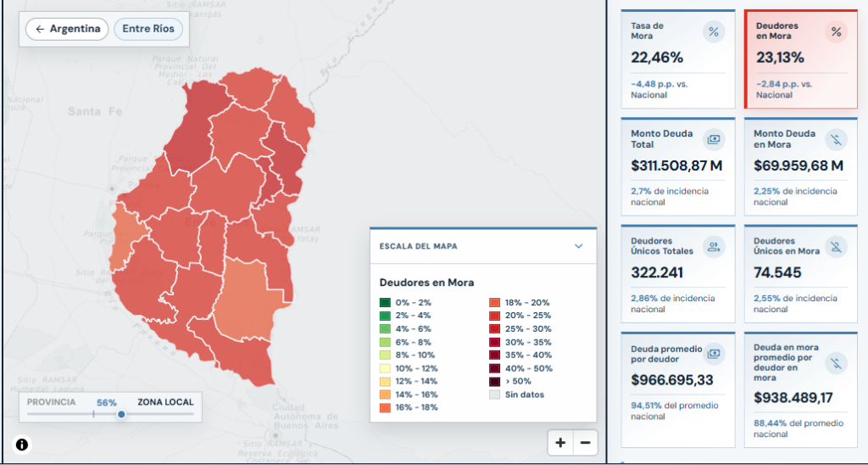Click the 23,13% value
The height and width of the screenshot is (465, 868).
tap(780, 58)
